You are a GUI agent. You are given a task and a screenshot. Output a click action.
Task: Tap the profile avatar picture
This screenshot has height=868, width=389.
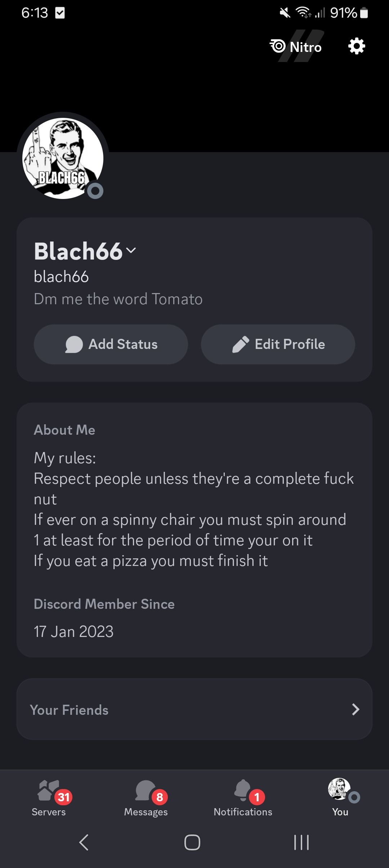63,158
